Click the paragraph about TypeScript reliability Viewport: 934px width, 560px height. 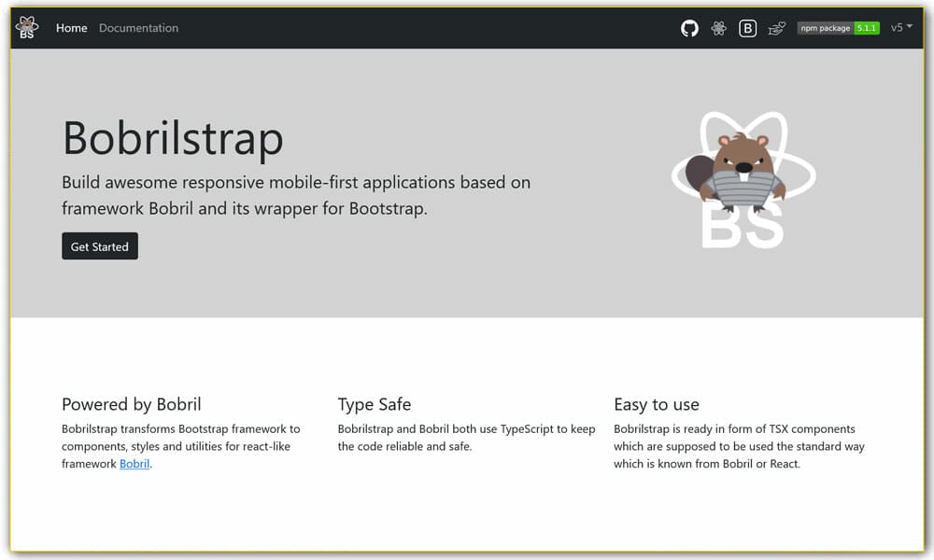466,438
